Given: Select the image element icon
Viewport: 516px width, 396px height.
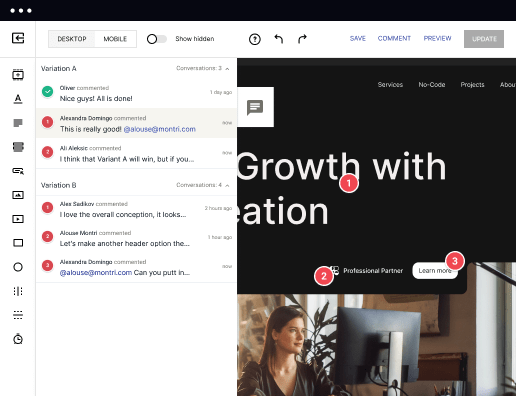Looking at the screenshot, I should coord(18,195).
